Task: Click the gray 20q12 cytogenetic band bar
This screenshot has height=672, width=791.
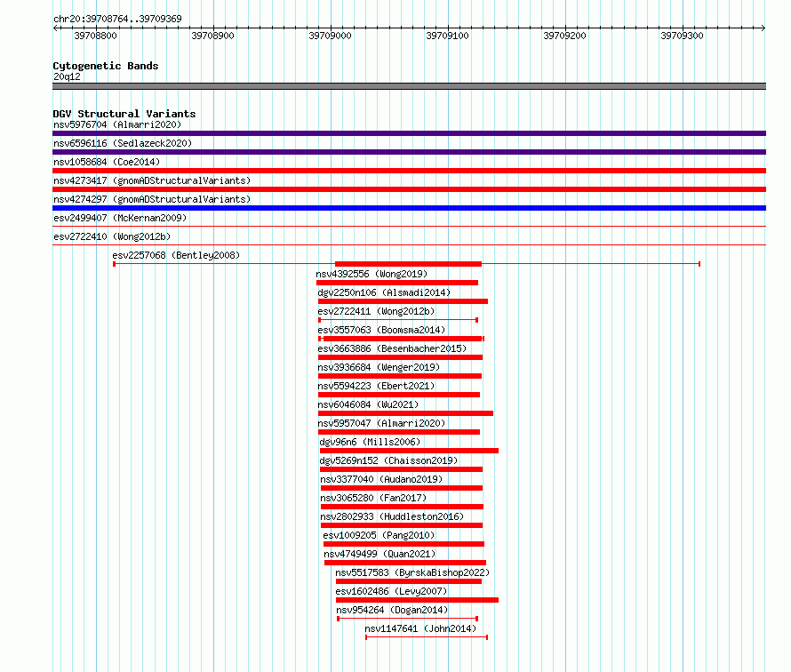Action: [x=409, y=86]
